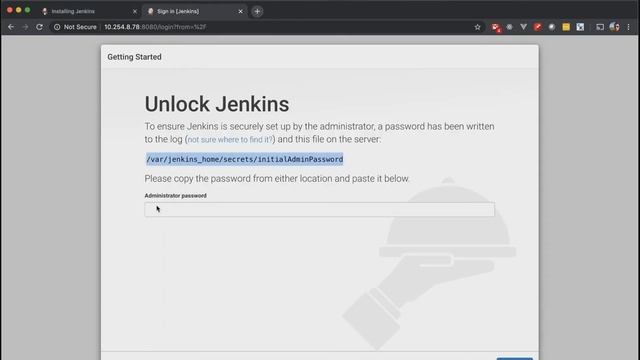The width and height of the screenshot is (640, 360).
Task: Reload the Jenkins page
Action: click(x=39, y=27)
